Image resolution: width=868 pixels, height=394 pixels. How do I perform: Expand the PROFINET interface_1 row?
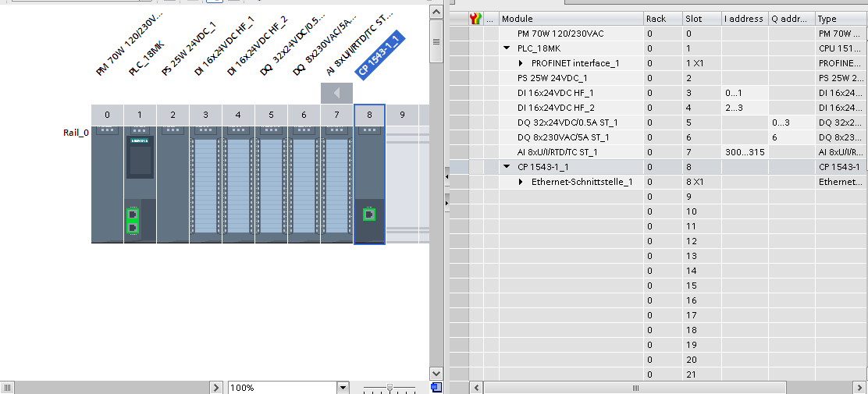point(521,63)
